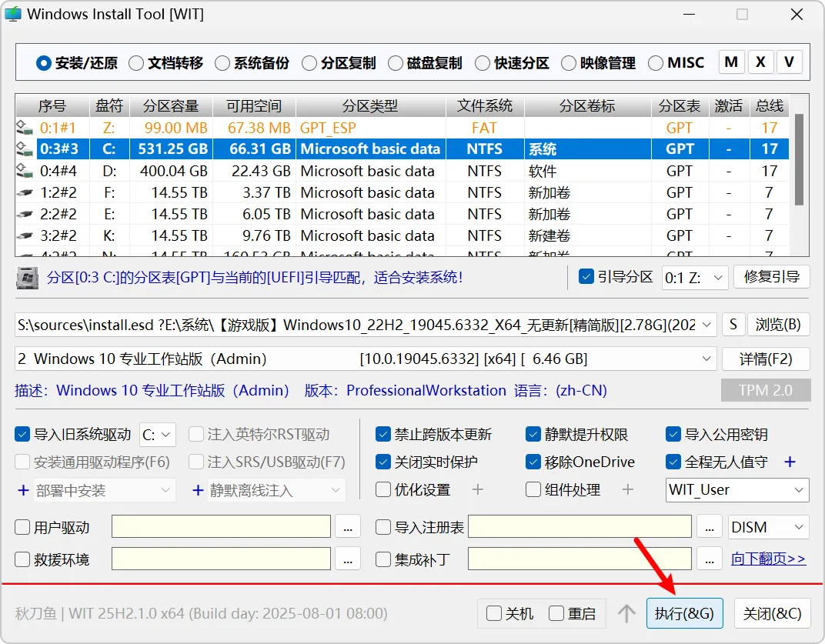
Task: Toggle the 引导分区 checkbox
Action: pos(586,277)
